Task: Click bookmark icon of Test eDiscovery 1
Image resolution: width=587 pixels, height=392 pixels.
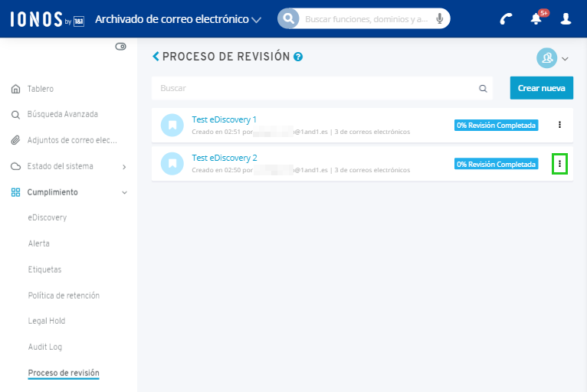Action: 172,125
